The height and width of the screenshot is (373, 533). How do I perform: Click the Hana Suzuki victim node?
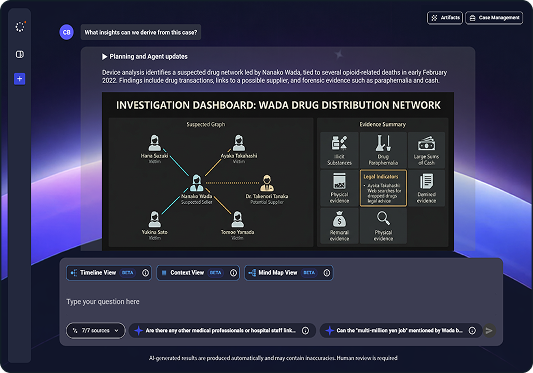pos(154,149)
